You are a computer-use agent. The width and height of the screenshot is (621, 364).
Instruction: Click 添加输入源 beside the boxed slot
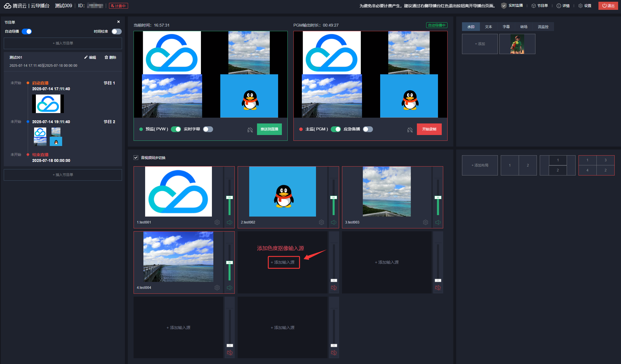387,262
